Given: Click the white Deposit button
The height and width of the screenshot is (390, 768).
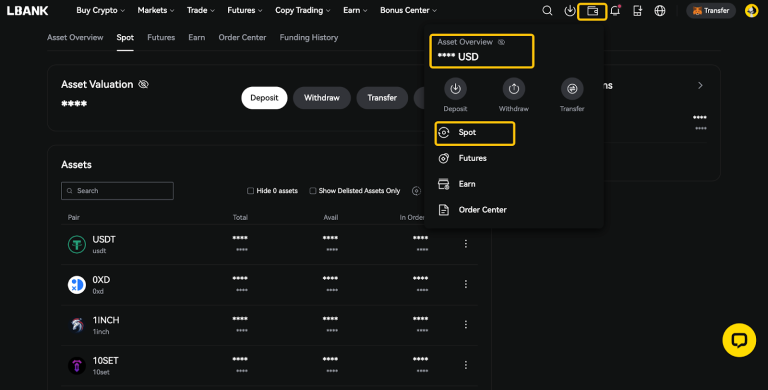Looking at the screenshot, I should [x=264, y=98].
